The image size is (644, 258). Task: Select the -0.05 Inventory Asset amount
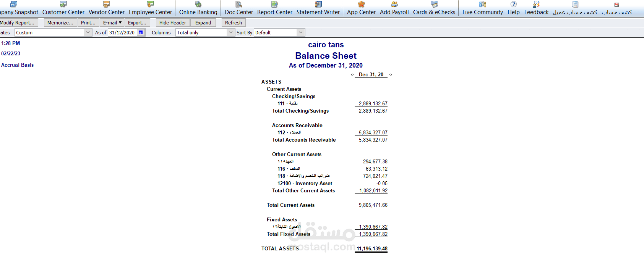382,184
